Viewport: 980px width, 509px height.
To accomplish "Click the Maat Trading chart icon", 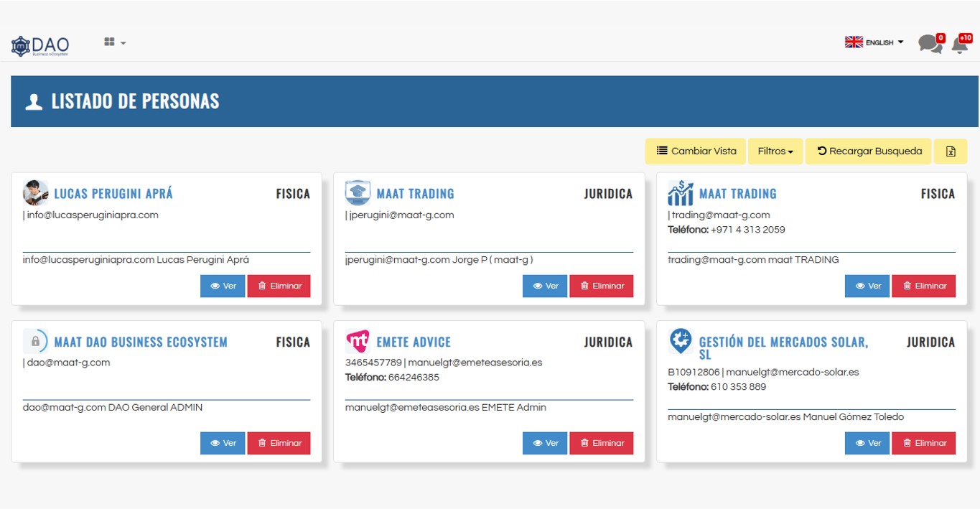I will click(x=680, y=193).
